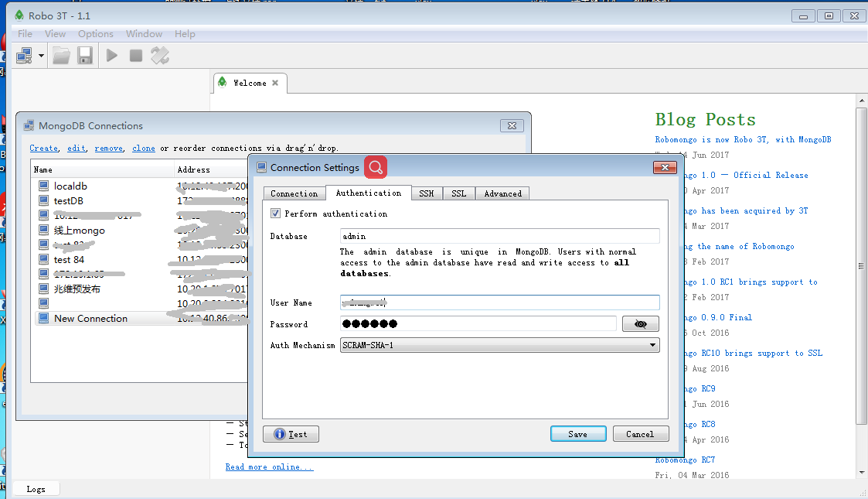Screen dimensions: 868x499
Task: Open the Auth Mechanism dropdown
Action: [x=500, y=345]
